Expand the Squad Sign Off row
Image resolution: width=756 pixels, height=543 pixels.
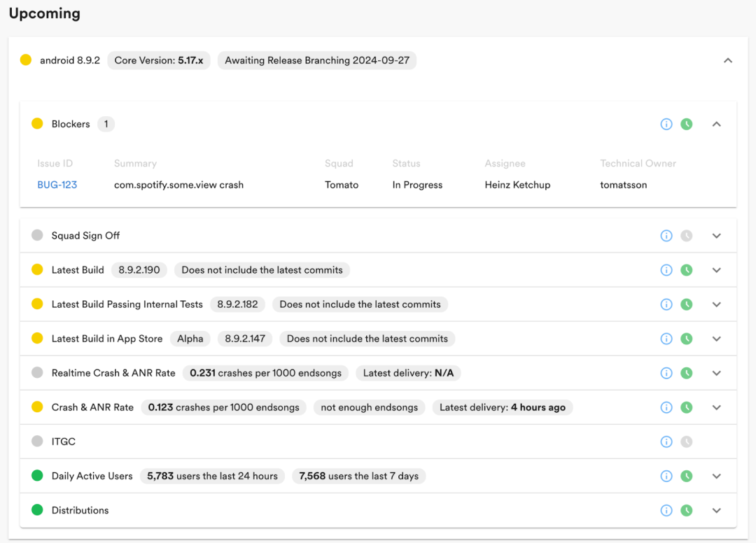pos(717,236)
